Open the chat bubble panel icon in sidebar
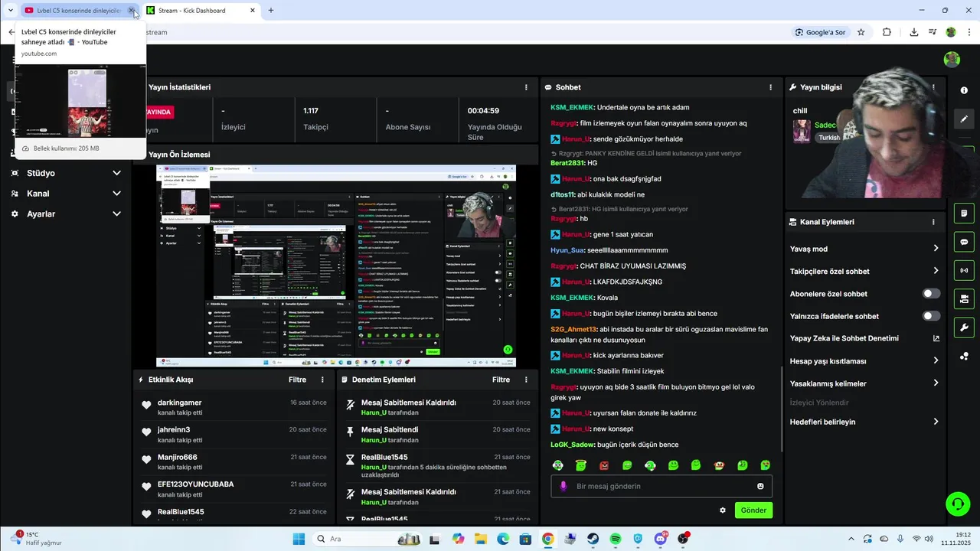 point(964,242)
